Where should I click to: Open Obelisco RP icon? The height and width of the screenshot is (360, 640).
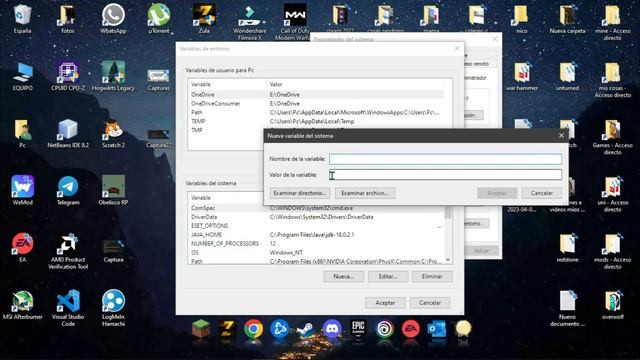pyautogui.click(x=113, y=190)
